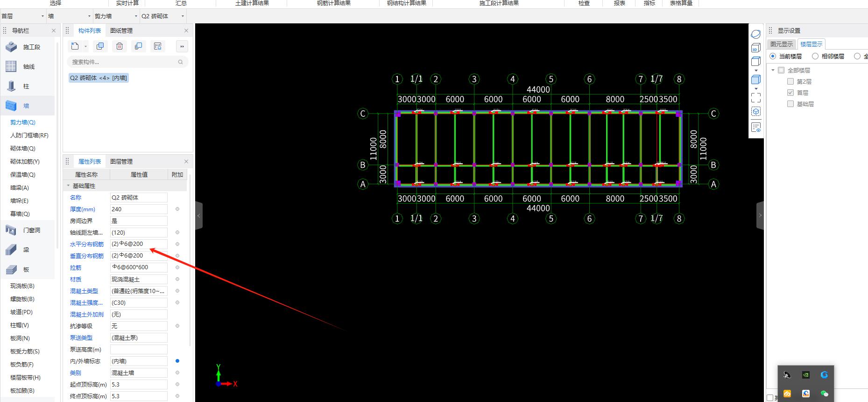Click the dashed-square zoom extents icon

point(756,98)
